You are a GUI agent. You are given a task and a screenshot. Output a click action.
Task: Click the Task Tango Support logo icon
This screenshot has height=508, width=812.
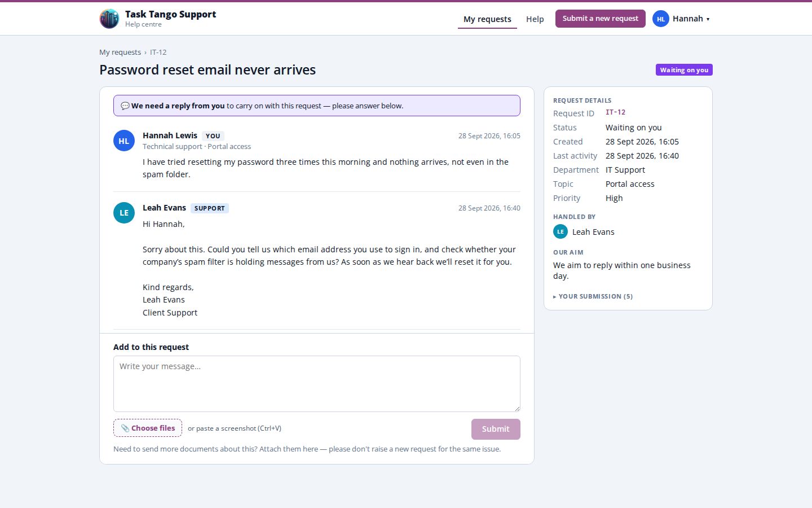coord(109,19)
